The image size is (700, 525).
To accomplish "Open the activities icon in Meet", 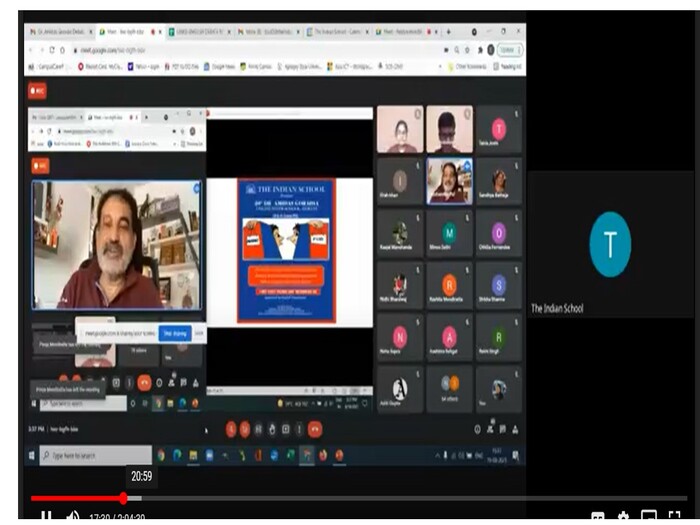I will coord(515,429).
